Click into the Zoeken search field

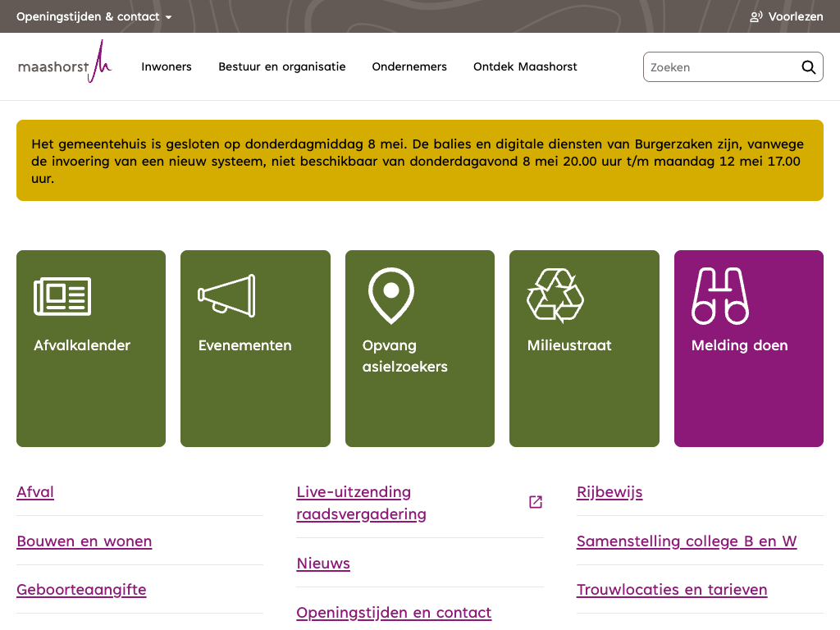[x=720, y=67]
